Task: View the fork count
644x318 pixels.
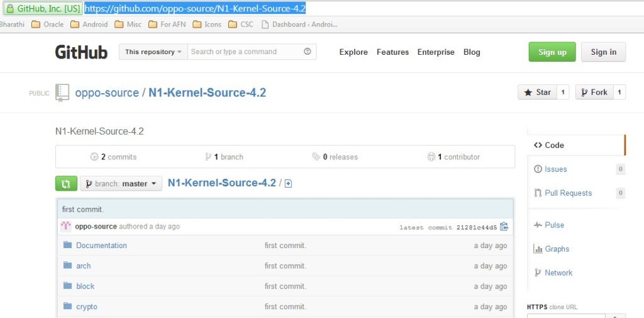Action: click(x=619, y=92)
